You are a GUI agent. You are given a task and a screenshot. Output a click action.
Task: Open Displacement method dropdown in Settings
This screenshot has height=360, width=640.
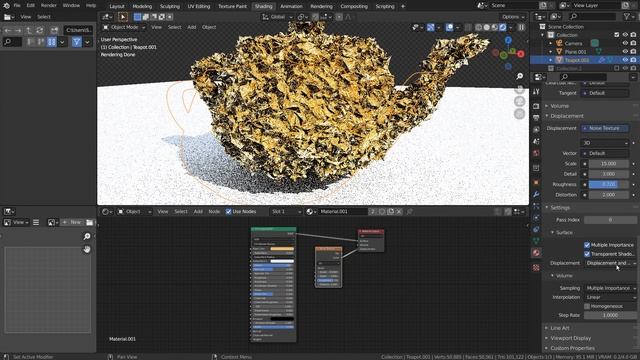coord(611,263)
